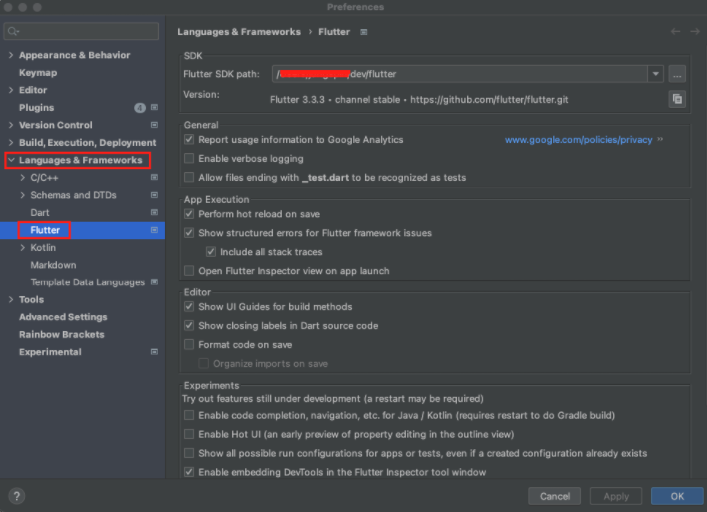Click the project-level icon beside Schemas and DTDs
The width and height of the screenshot is (707, 512).
pos(154,195)
